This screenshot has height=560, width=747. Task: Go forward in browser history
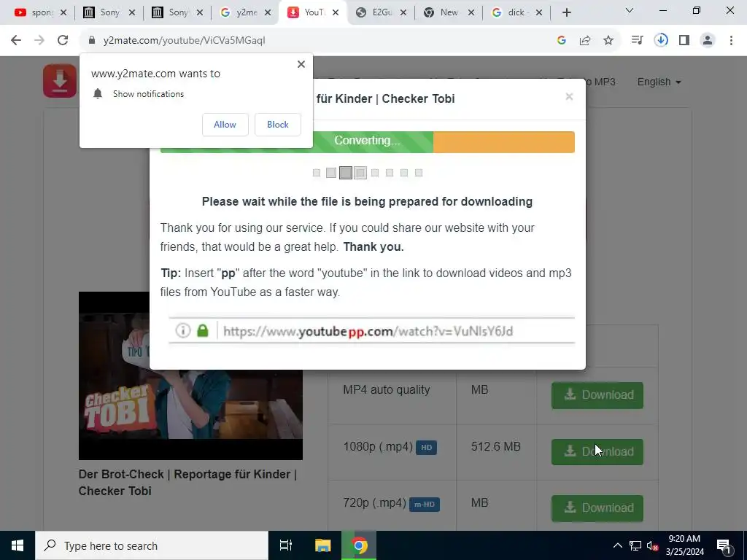click(x=39, y=41)
